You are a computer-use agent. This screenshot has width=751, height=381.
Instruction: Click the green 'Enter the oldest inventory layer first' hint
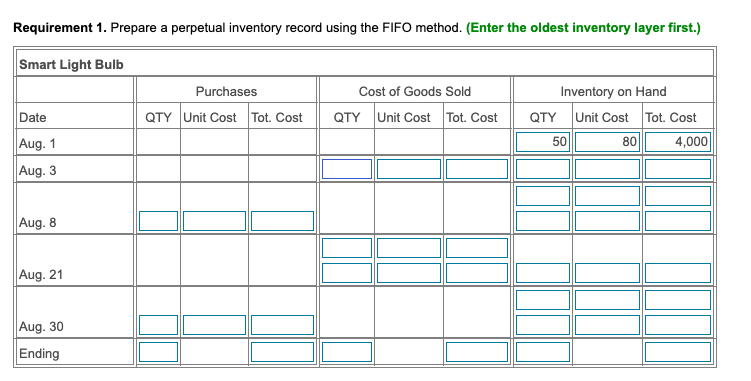click(583, 28)
